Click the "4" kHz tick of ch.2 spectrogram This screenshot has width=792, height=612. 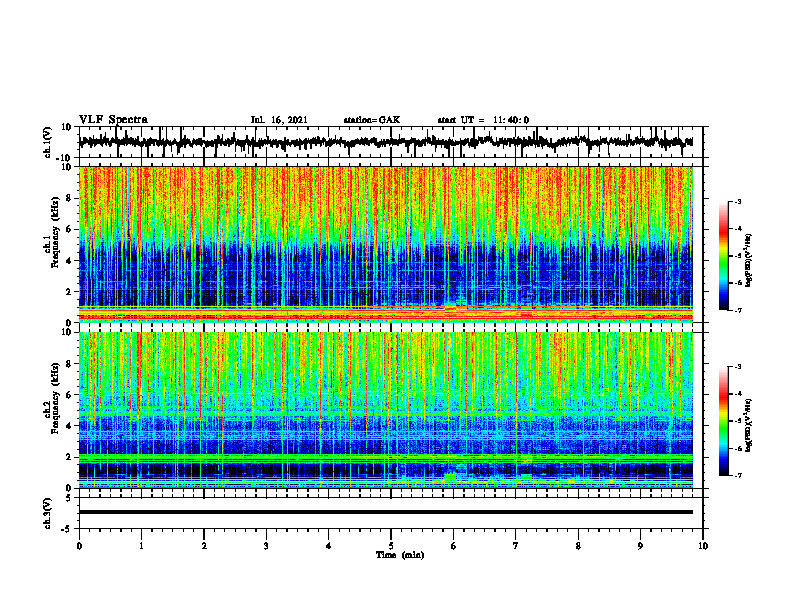70,426
